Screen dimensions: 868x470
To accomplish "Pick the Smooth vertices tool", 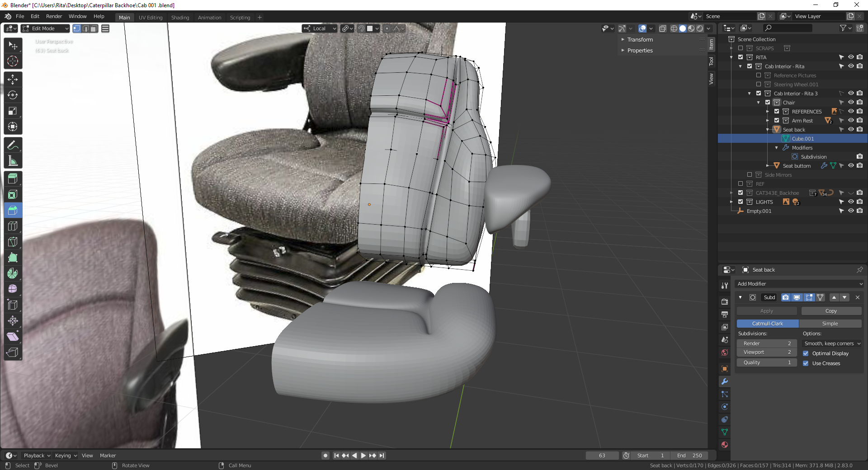I will (x=13, y=289).
